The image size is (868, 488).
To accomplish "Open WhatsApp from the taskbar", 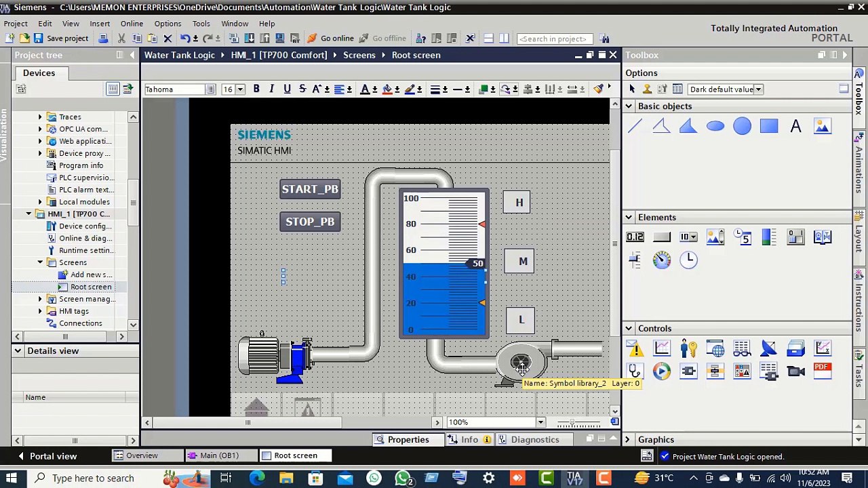I will [403, 479].
